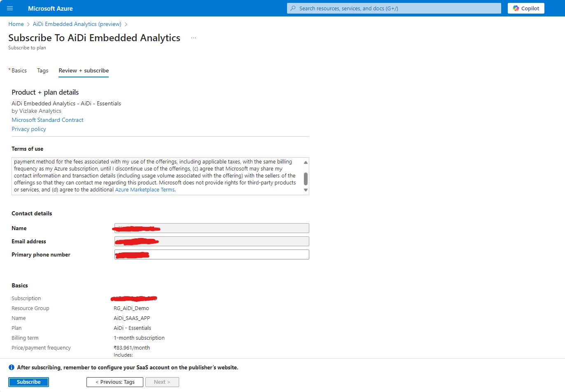The width and height of the screenshot is (565, 392).
Task: Click the AiDi_SAAS_APP name value
Action: [132, 318]
